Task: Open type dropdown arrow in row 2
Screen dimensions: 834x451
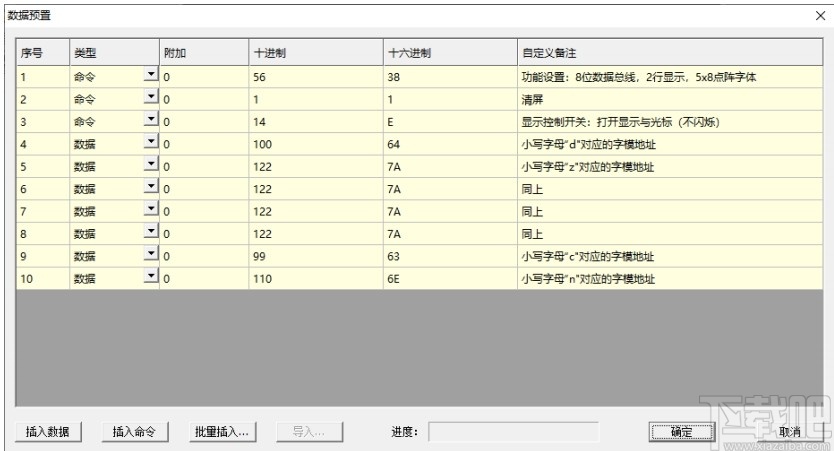Action: click(152, 96)
